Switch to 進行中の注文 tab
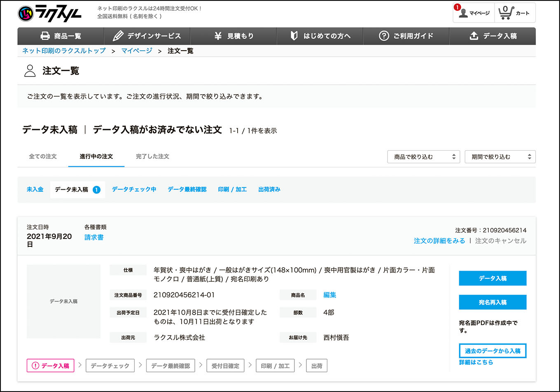The image size is (560, 392). click(x=96, y=156)
